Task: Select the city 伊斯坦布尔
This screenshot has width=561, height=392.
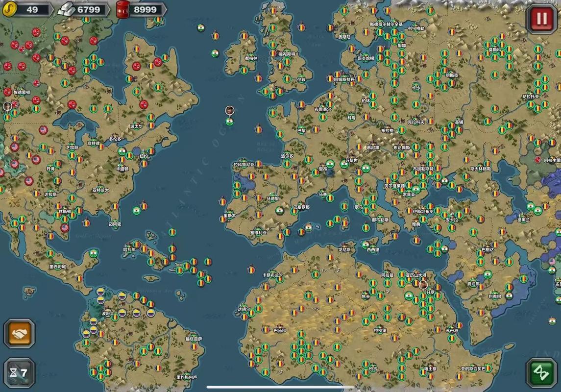Action: tap(423, 211)
